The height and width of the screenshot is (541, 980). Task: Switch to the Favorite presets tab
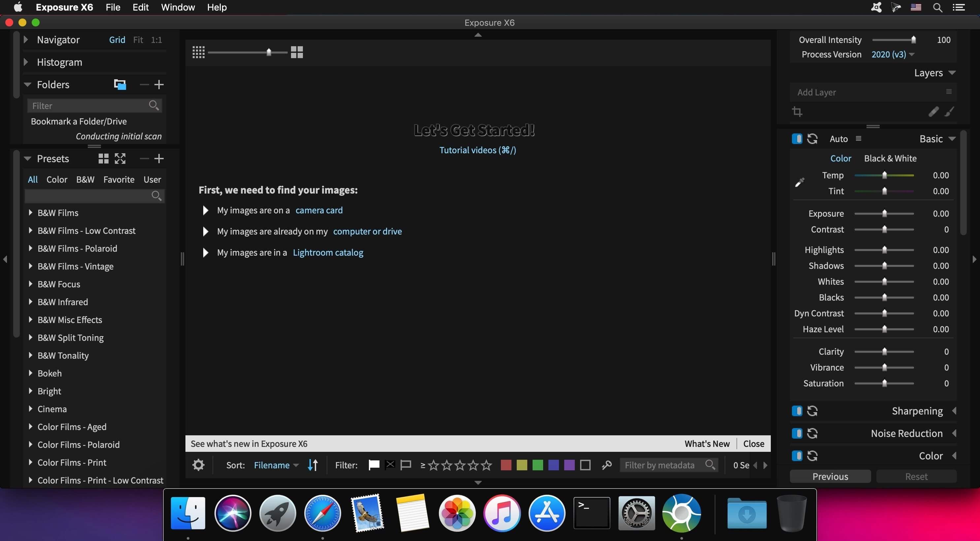point(119,179)
